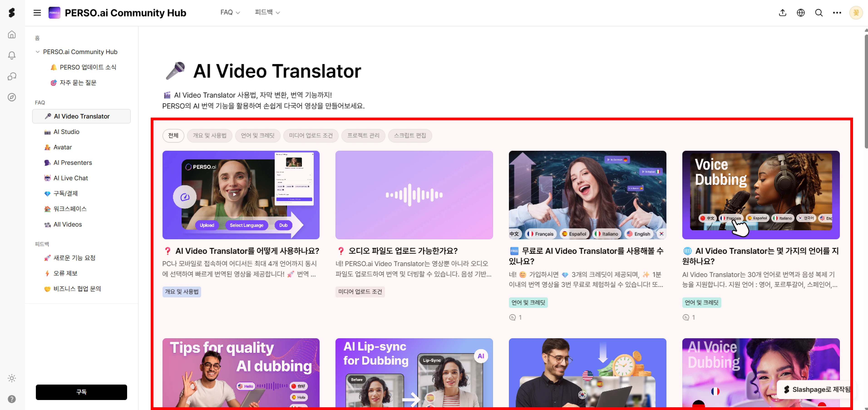
Task: Select the 미디어 업로드 조건 filter tab
Action: pos(311,136)
